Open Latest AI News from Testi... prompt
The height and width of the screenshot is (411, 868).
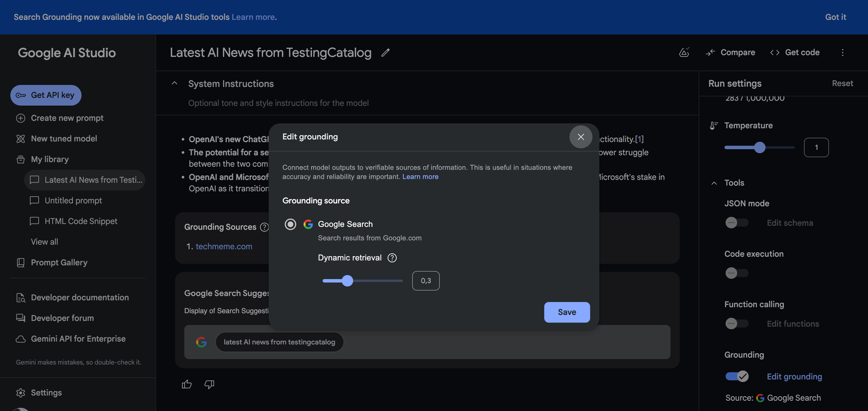click(x=85, y=180)
